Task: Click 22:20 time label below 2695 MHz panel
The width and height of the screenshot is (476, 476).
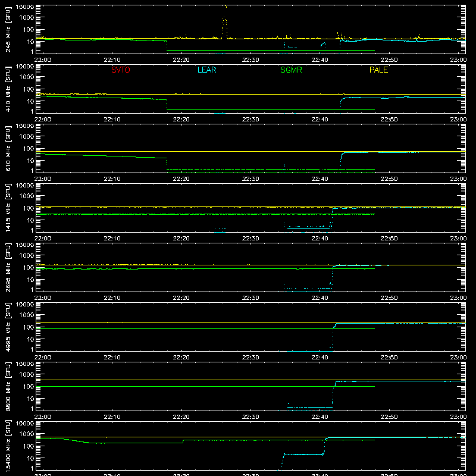Action: [x=181, y=298]
